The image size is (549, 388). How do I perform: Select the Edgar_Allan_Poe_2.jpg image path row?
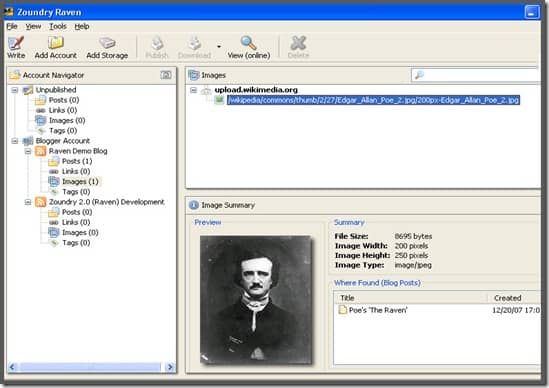tap(373, 100)
